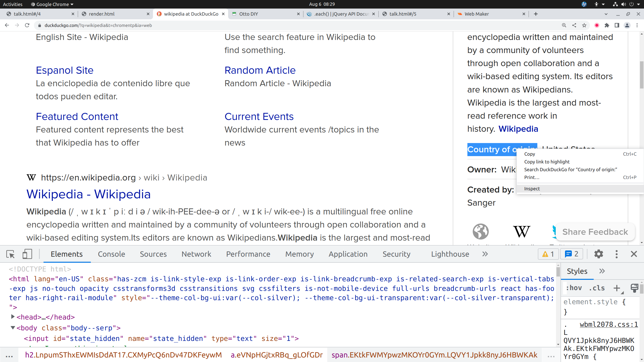The width and height of the screenshot is (644, 362).
Task: Expand the head element node
Action: coord(13,317)
